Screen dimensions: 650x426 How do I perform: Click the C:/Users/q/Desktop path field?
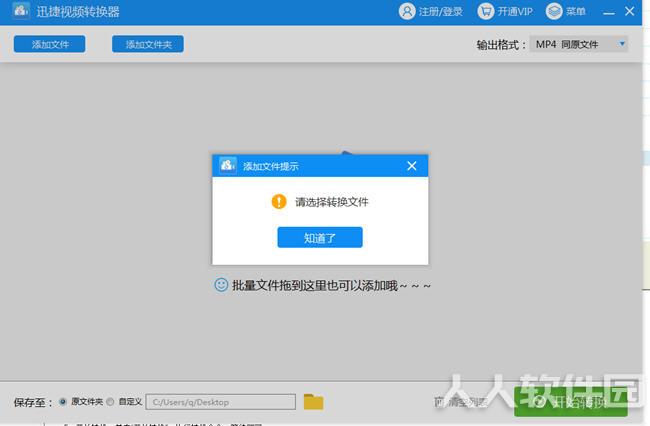221,402
